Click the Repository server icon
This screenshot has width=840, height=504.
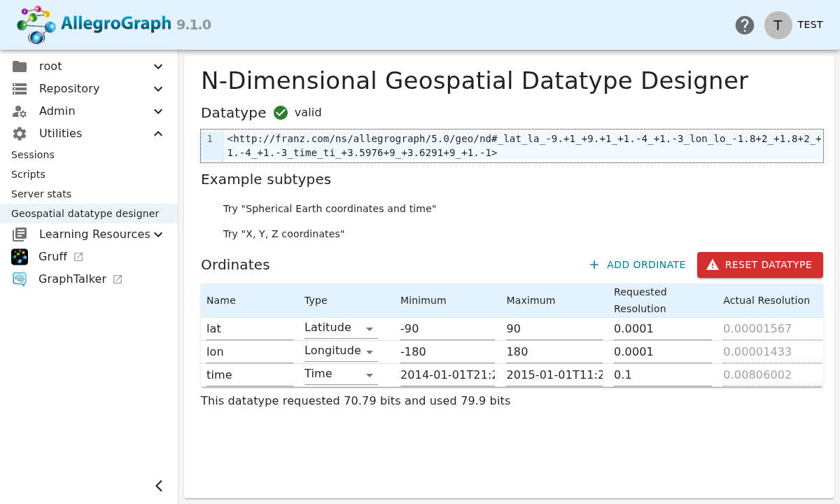point(20,89)
